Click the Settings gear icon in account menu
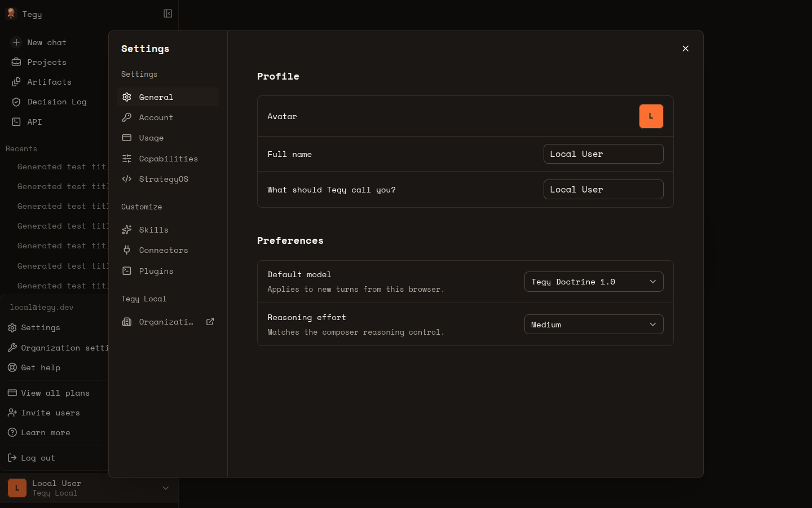Viewport: 812px width, 508px height. 12,327
